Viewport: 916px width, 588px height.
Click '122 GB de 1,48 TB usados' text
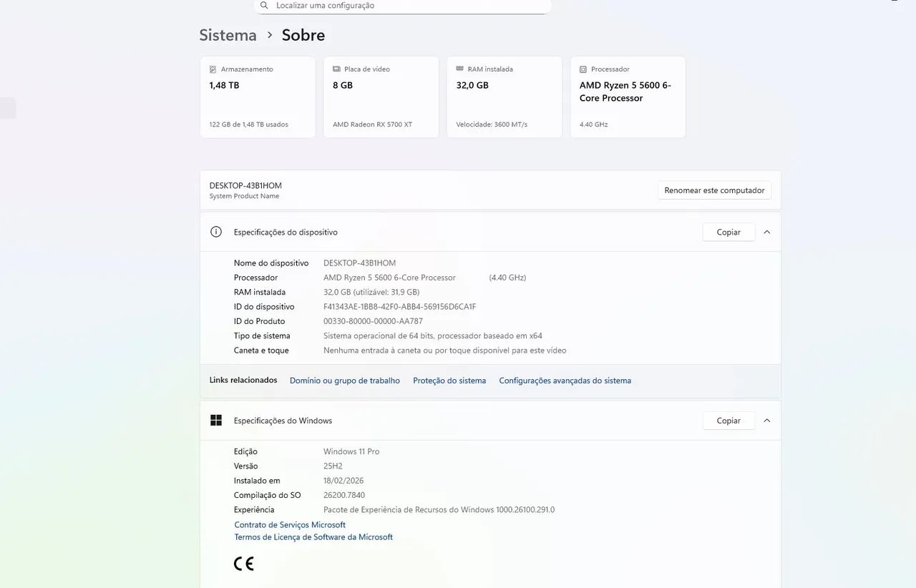point(248,124)
